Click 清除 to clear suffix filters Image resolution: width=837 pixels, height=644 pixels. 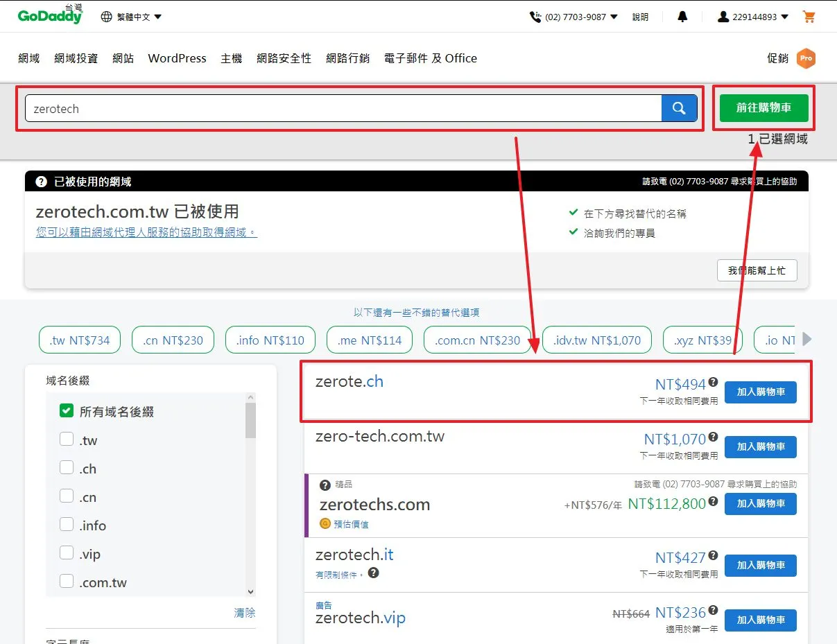pyautogui.click(x=244, y=613)
